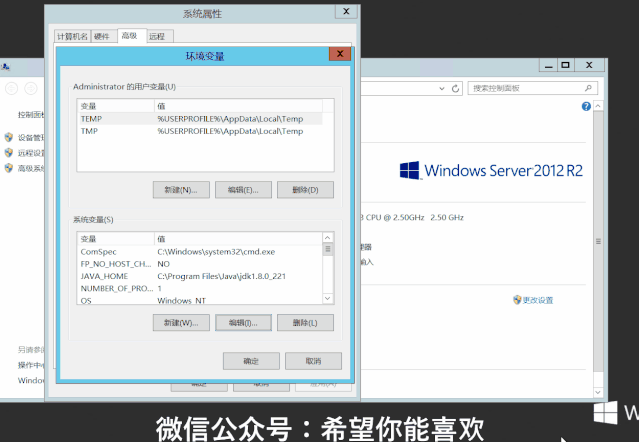Click 删除(L) for system variables
The width and height of the screenshot is (639, 442).
pyautogui.click(x=305, y=323)
